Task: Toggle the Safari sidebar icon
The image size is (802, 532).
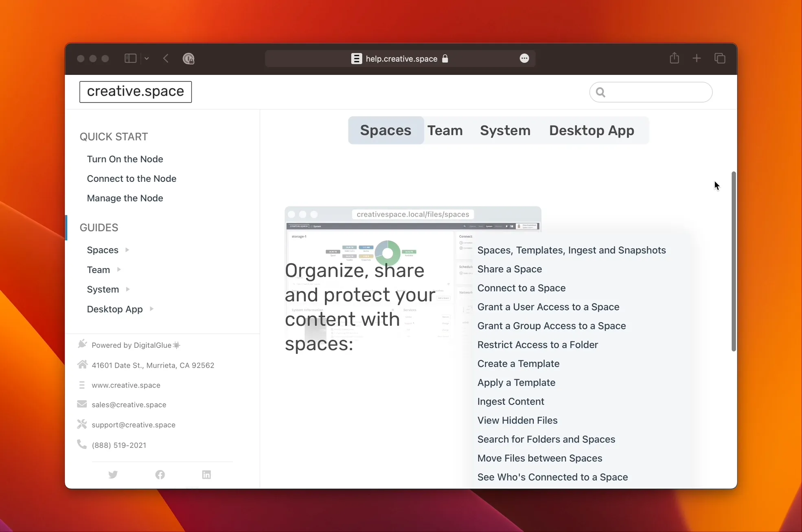Action: [x=130, y=58]
